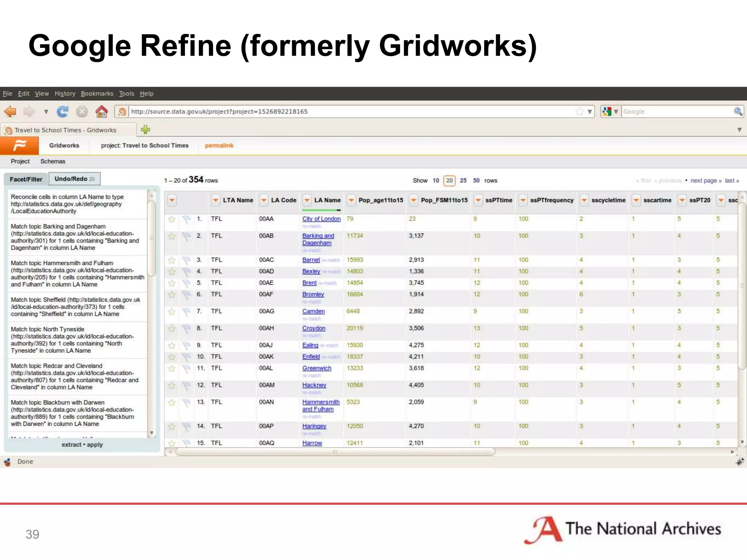The height and width of the screenshot is (560, 747).
Task: Select 50 rows per page option
Action: pyautogui.click(x=476, y=180)
